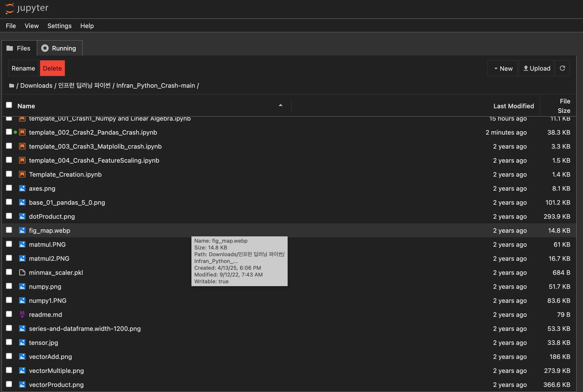Screen dimensions: 583x392
Task: Click image icon of matmul2.PNG
Action: (x=22, y=258)
